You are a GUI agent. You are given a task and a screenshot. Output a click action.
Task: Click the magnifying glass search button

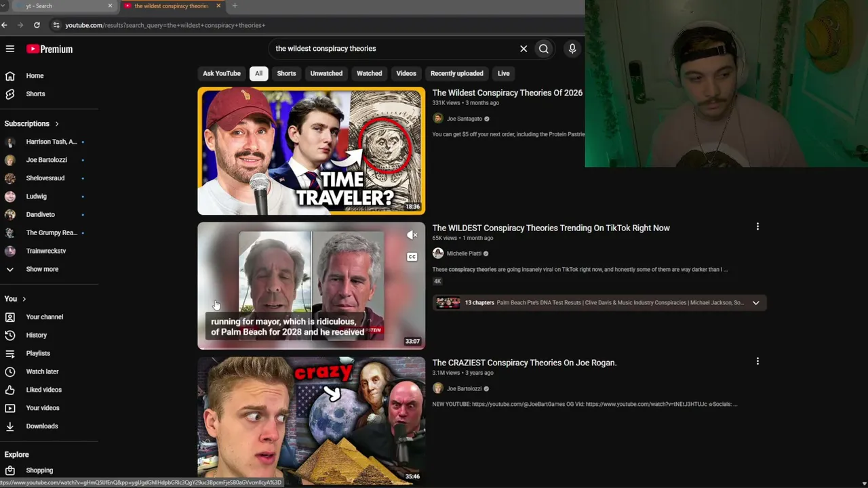pyautogui.click(x=544, y=49)
